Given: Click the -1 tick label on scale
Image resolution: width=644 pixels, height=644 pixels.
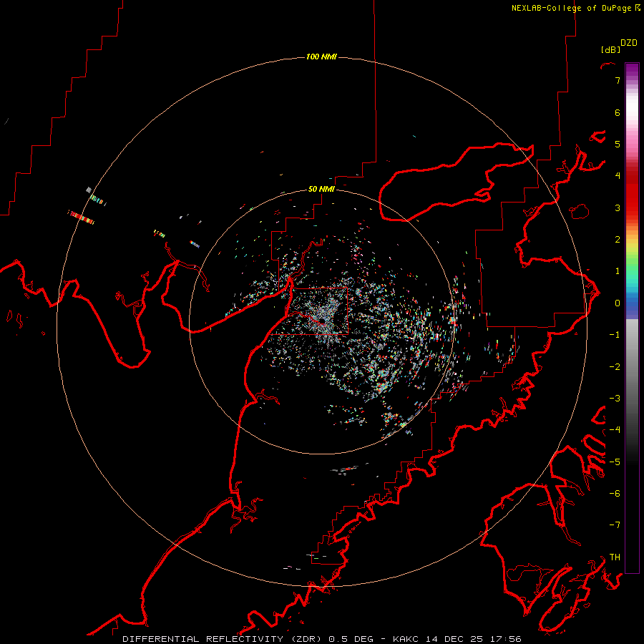Looking at the screenshot, I should pyautogui.click(x=615, y=335).
